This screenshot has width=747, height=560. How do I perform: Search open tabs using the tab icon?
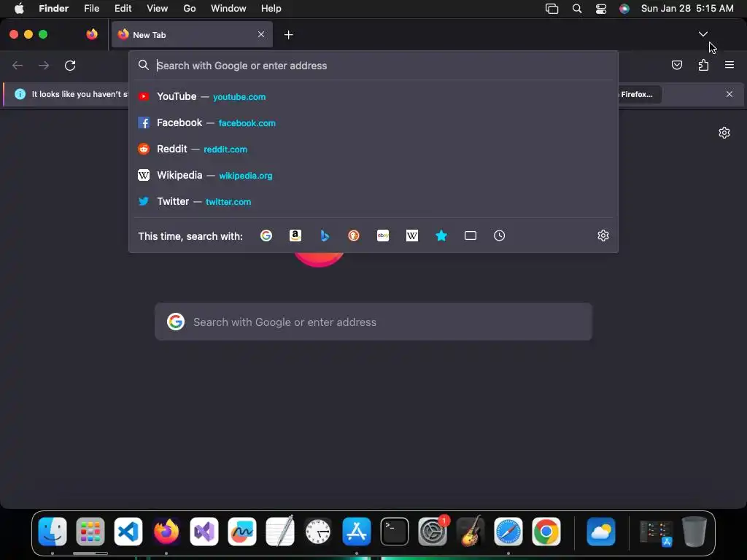coord(471,236)
